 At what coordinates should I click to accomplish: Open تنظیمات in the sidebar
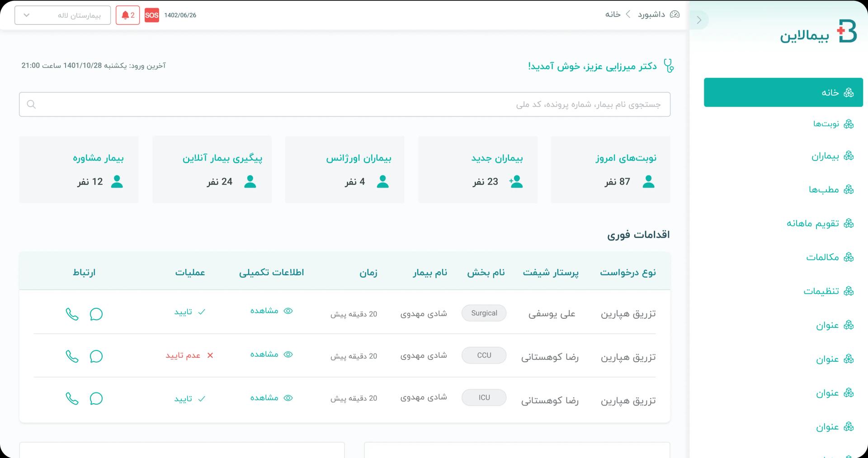[x=828, y=291]
